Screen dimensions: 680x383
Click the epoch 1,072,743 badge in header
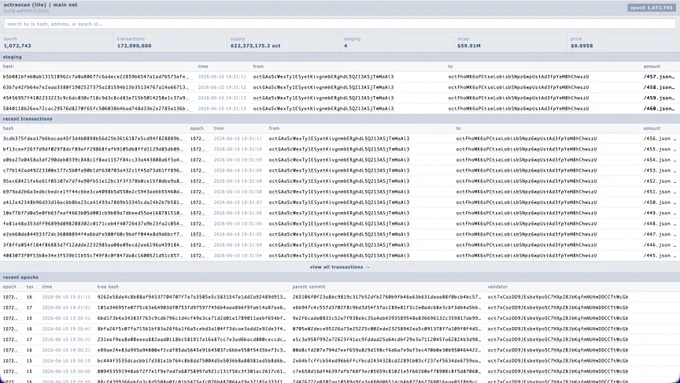[651, 8]
